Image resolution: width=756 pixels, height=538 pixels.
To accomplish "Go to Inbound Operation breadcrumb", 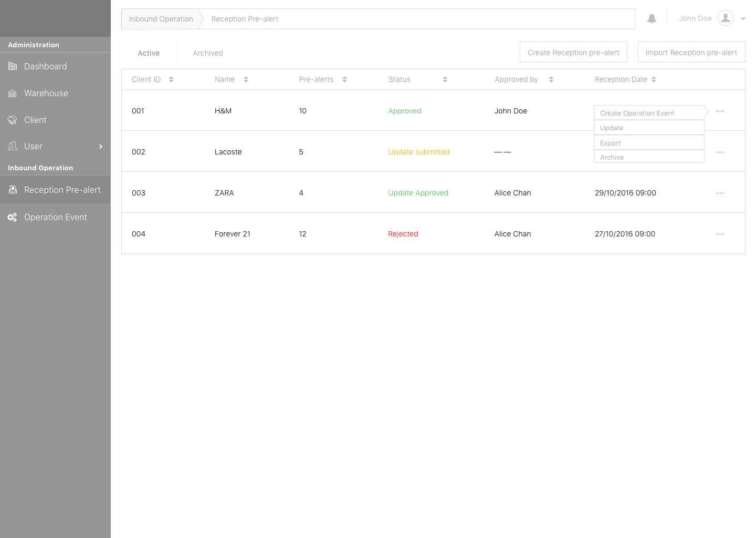I will click(161, 19).
